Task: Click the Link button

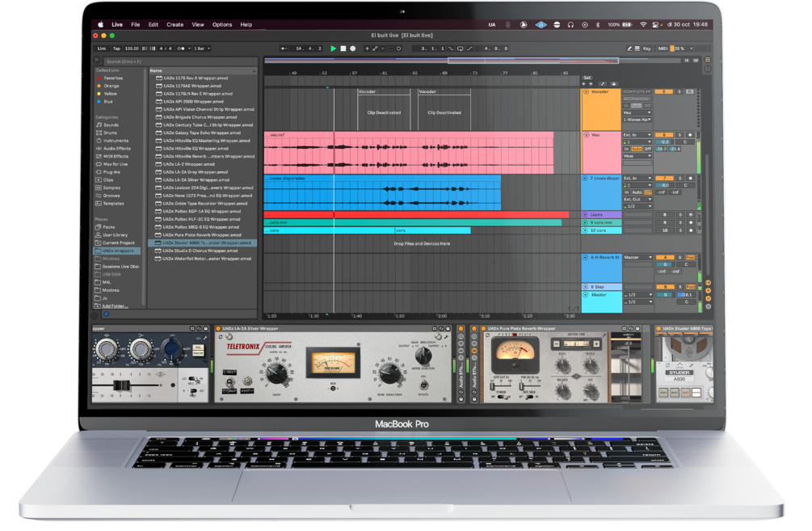Action: click(102, 48)
